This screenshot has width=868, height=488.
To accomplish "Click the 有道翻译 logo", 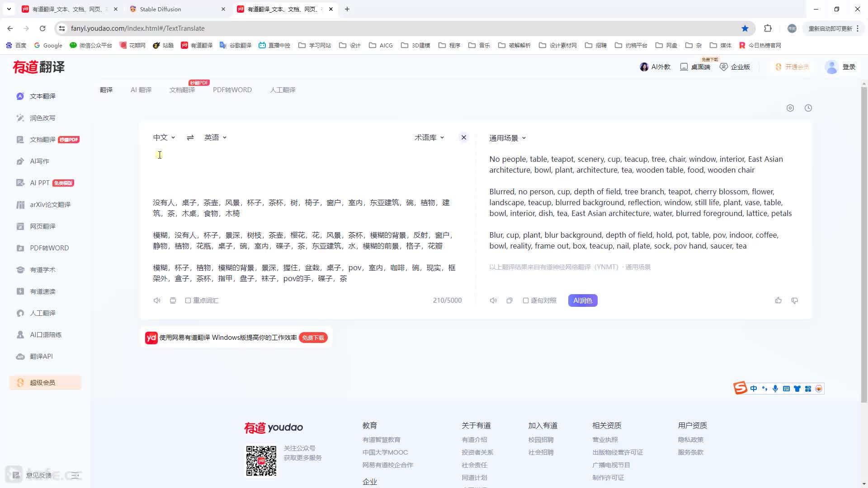I will point(39,67).
